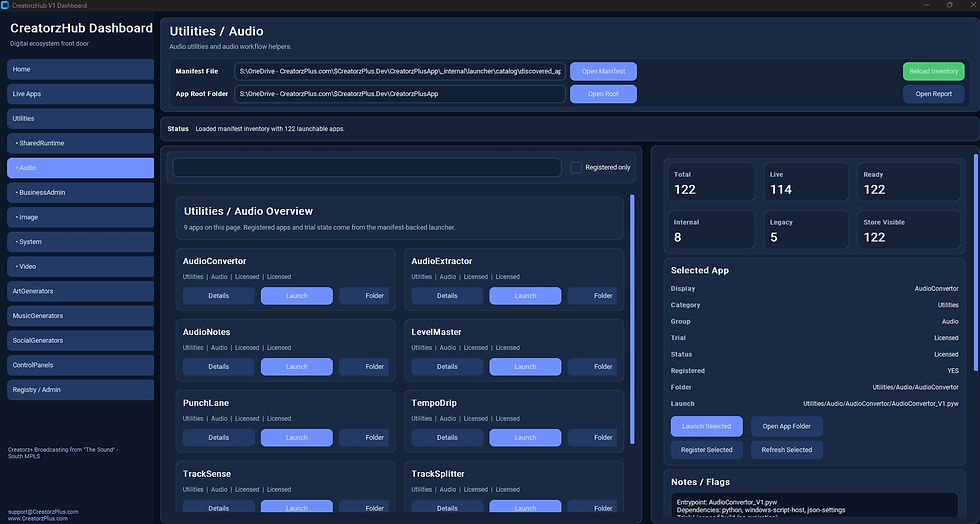Open Details for AudioExtractor

pos(447,296)
